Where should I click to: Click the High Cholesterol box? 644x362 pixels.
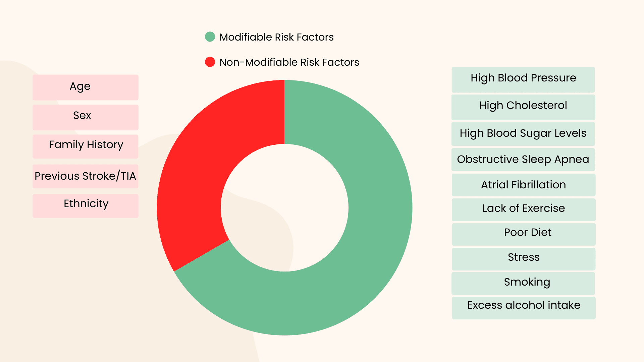pyautogui.click(x=523, y=107)
